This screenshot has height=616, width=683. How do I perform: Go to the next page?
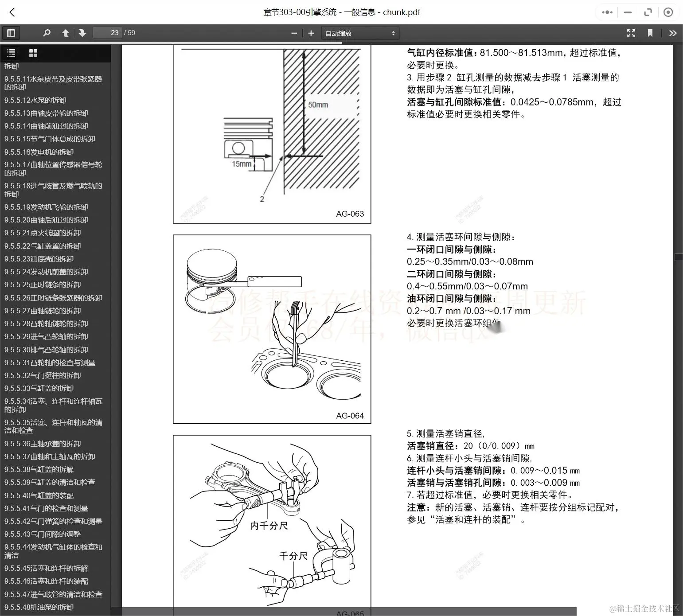(x=82, y=33)
